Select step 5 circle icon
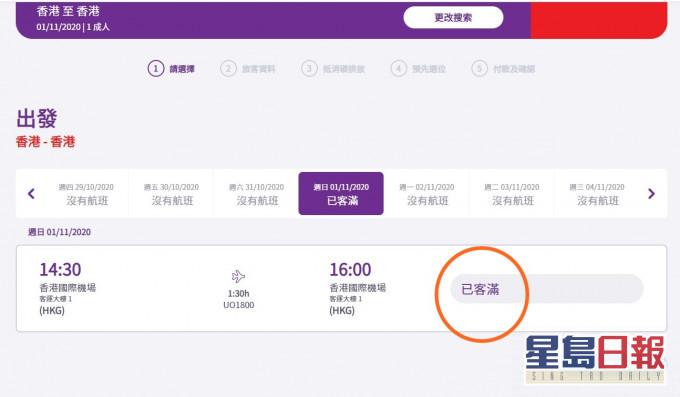 pos(479,69)
